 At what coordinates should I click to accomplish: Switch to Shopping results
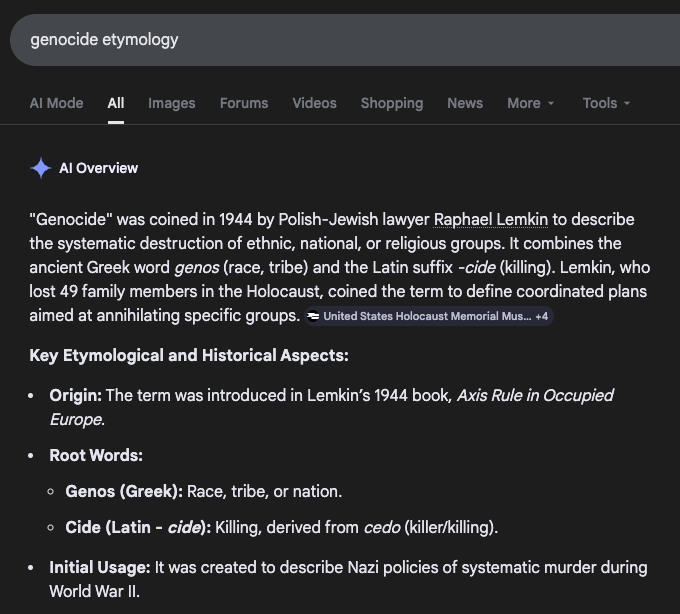point(392,103)
